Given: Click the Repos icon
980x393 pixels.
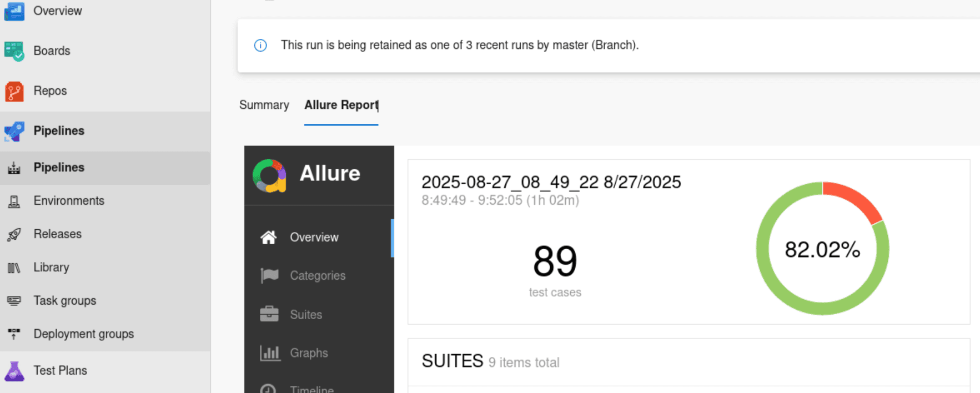Looking at the screenshot, I should (14, 91).
